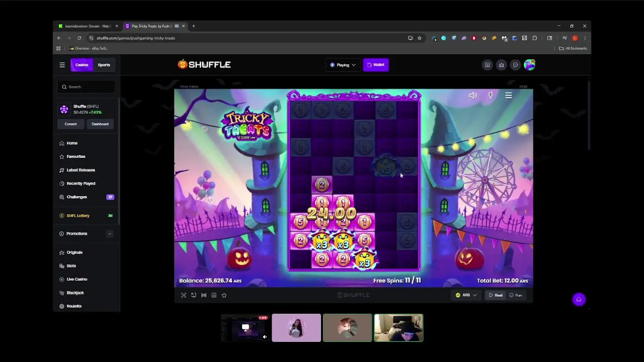Select the Sports mode toggle
This screenshot has width=644, height=362.
tap(104, 65)
